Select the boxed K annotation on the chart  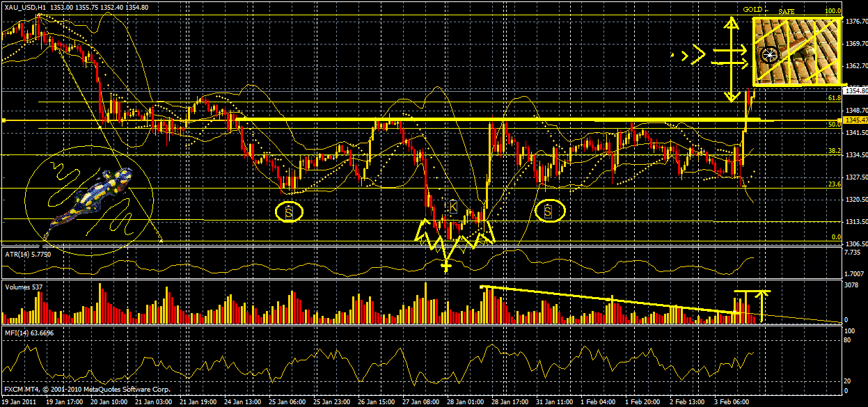(x=453, y=207)
